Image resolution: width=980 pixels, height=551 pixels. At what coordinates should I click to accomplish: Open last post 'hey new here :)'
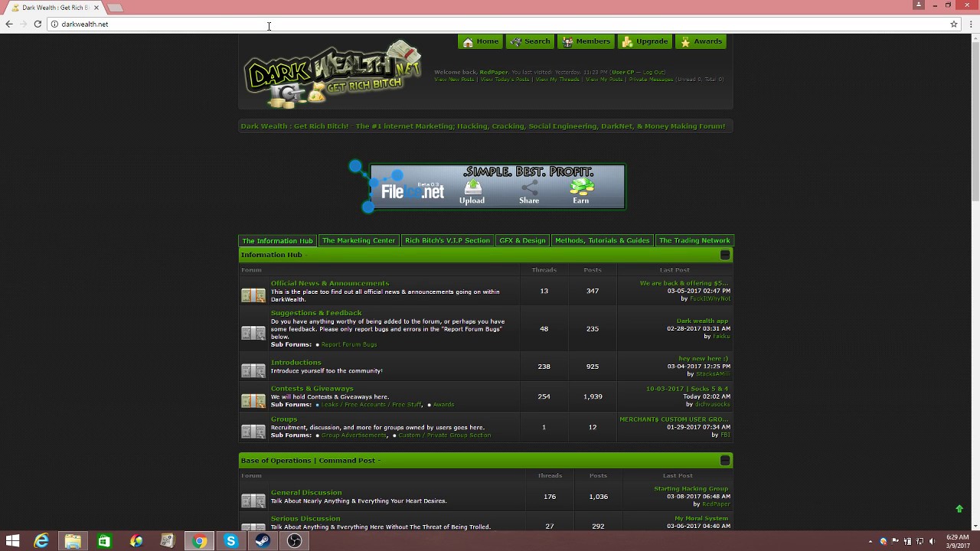pos(704,359)
